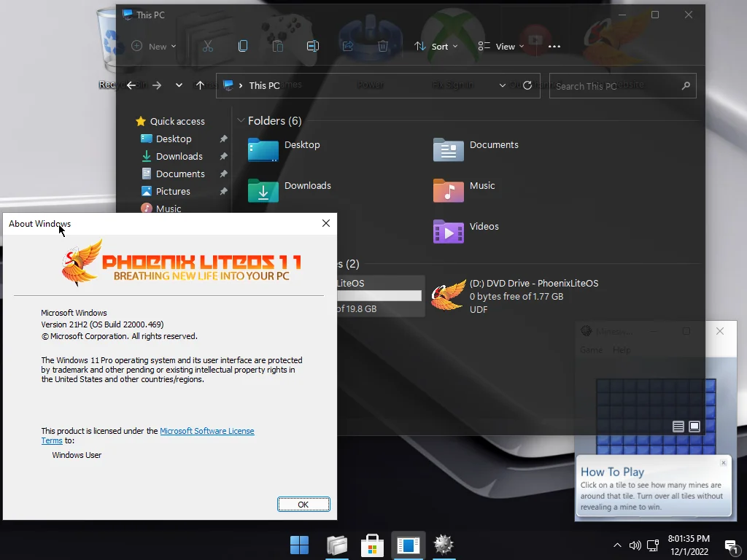Open the Sort dropdown menu
The width and height of the screenshot is (747, 560).
[x=436, y=46]
